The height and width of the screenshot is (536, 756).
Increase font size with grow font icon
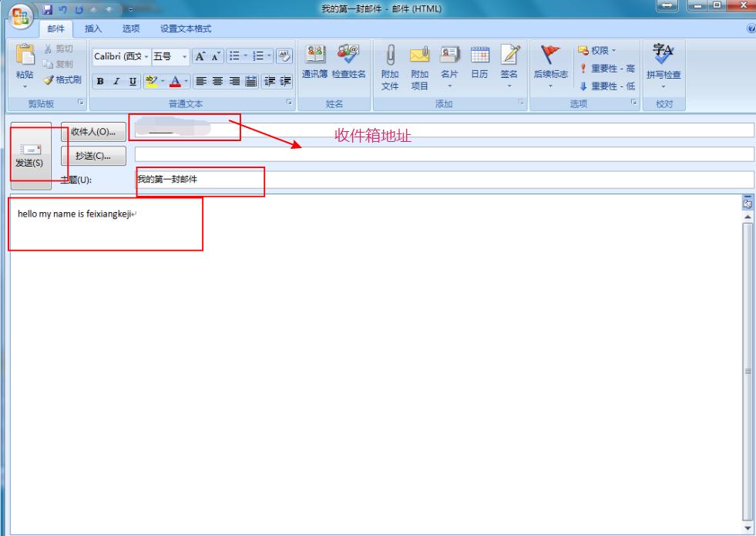[x=200, y=56]
